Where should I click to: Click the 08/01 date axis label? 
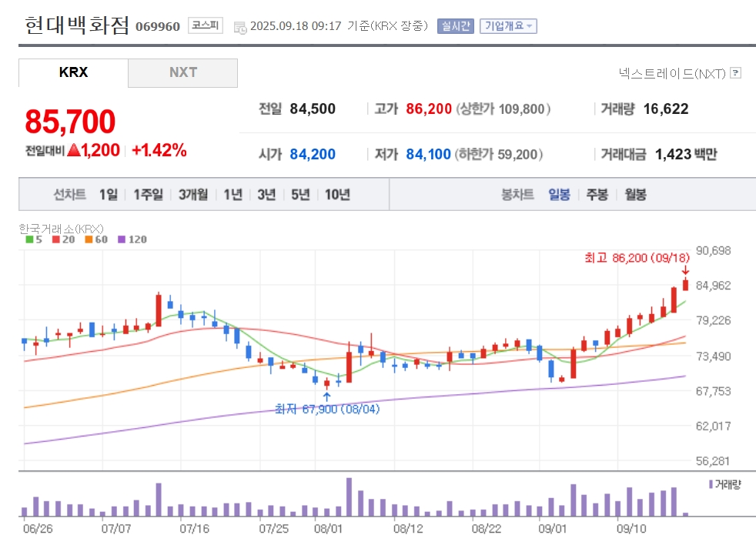click(328, 529)
